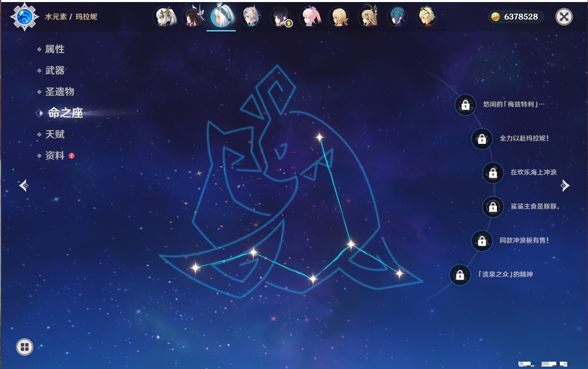Click the Hydro element emblem icon

[x=24, y=17]
